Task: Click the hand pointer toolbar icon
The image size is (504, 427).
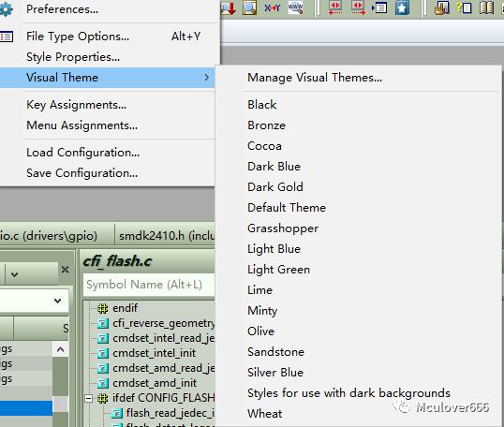Action: click(441, 7)
